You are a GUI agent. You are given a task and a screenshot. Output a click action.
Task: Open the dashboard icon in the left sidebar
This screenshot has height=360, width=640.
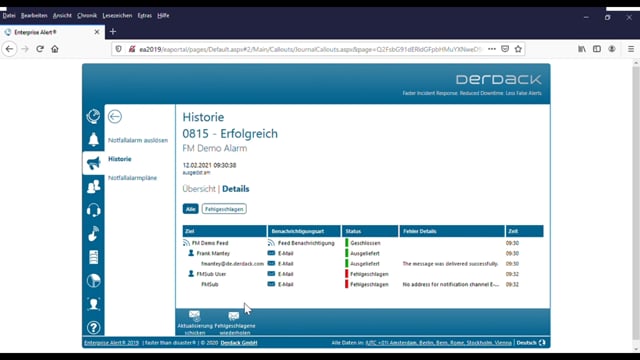93,116
